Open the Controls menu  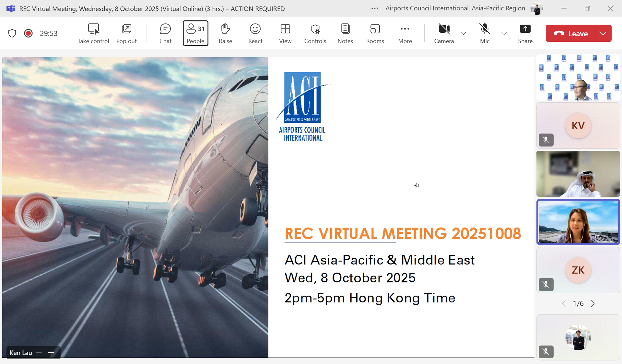(315, 33)
